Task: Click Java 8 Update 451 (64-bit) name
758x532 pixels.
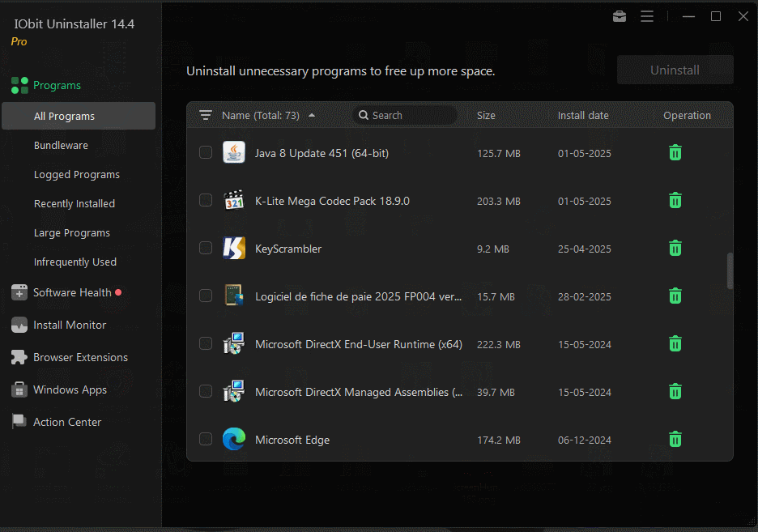Action: [x=322, y=153]
